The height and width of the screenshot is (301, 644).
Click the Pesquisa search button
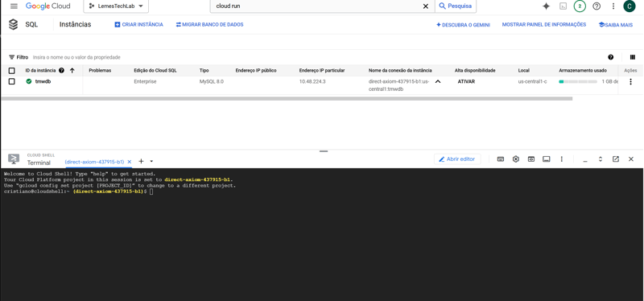point(456,6)
